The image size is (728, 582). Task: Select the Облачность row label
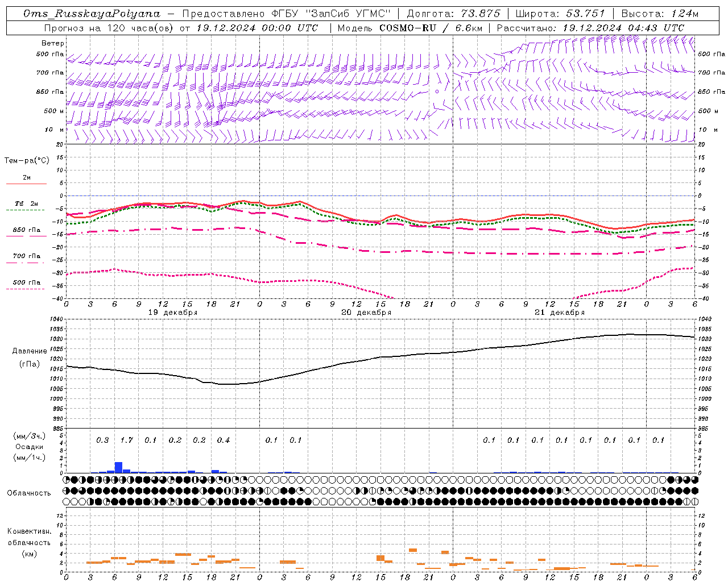tap(29, 493)
